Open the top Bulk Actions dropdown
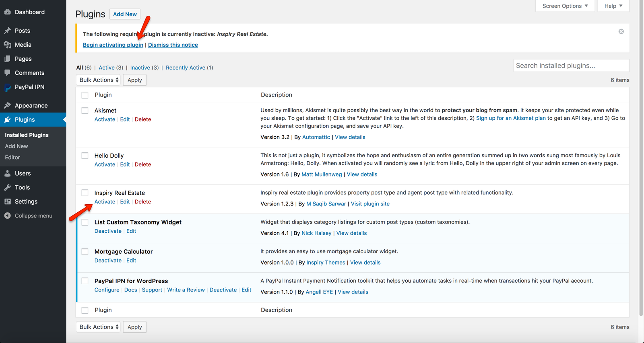 pyautogui.click(x=98, y=80)
